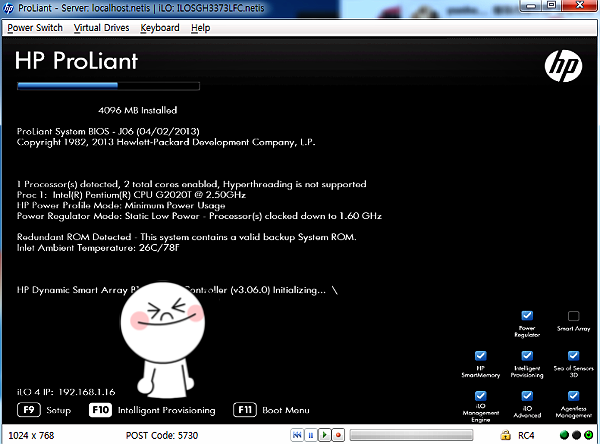Click the 'RC4' encryption label

pyautogui.click(x=526, y=436)
